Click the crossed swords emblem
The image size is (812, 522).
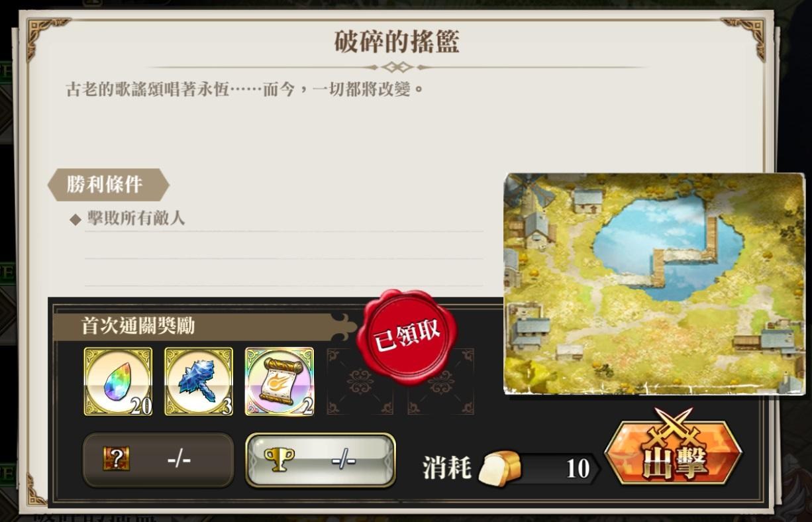[x=673, y=425]
